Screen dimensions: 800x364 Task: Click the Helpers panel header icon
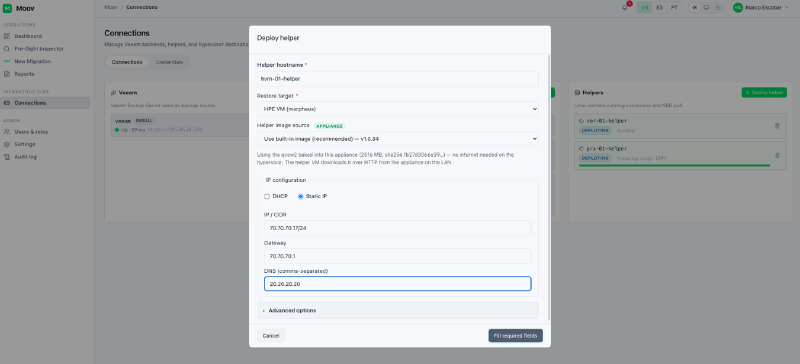577,93
